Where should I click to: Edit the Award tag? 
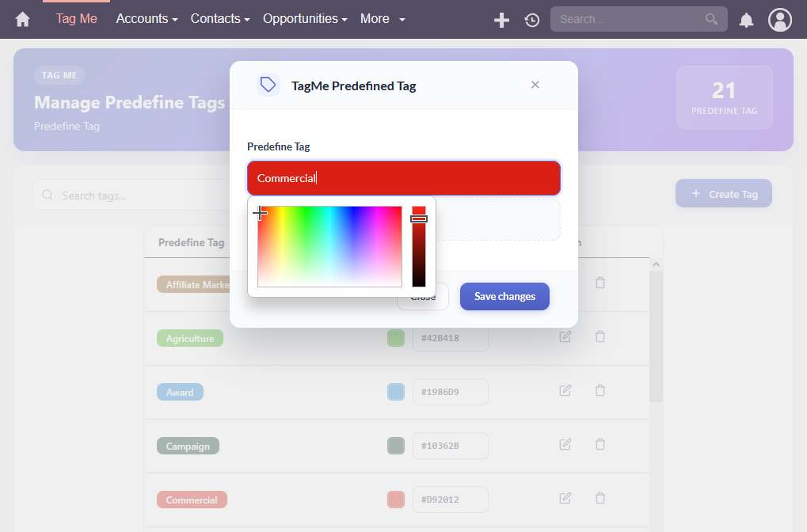tap(565, 390)
